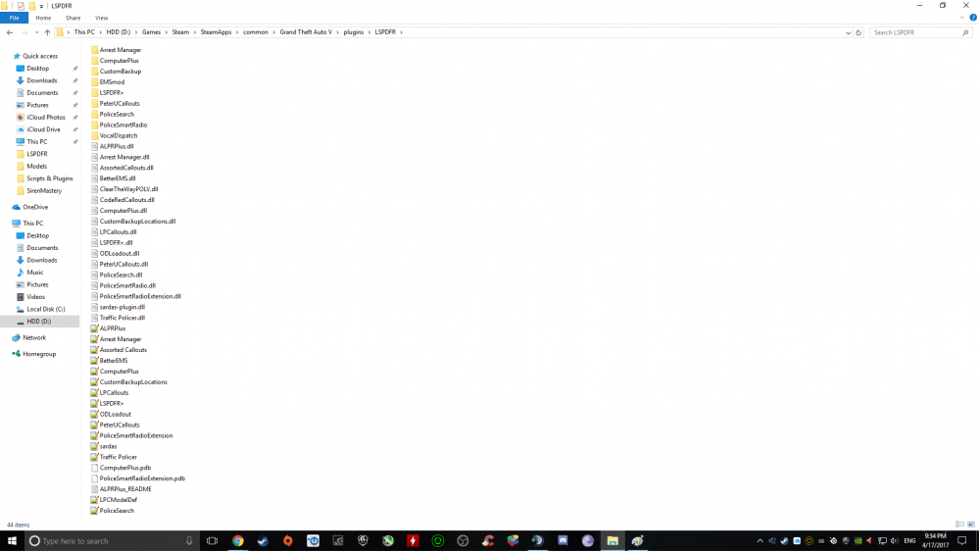Expand the arrow after the This PC breadcrumb
Viewport: 980px width, 552px height.
coord(100,32)
